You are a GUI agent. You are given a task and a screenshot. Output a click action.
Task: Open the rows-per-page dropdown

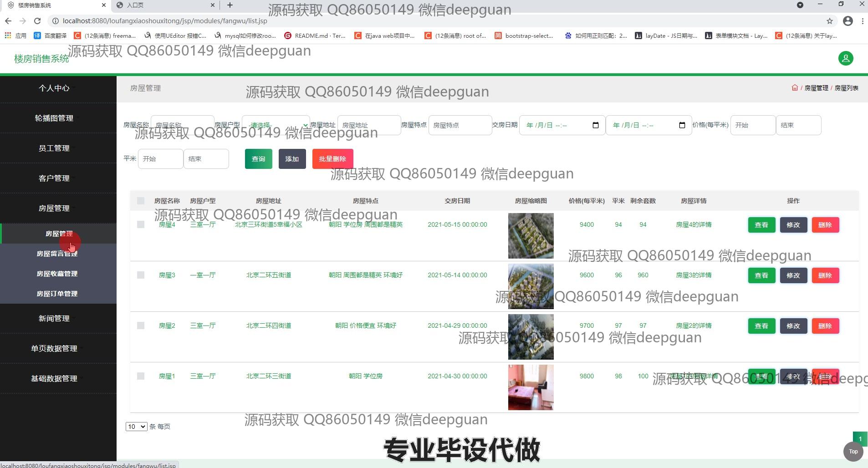coord(136,427)
